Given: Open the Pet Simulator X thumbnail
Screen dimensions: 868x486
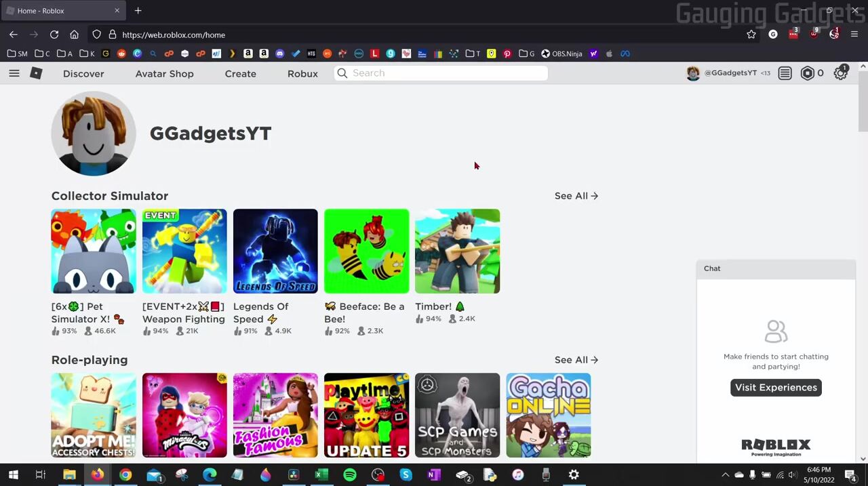Looking at the screenshot, I should click(94, 251).
